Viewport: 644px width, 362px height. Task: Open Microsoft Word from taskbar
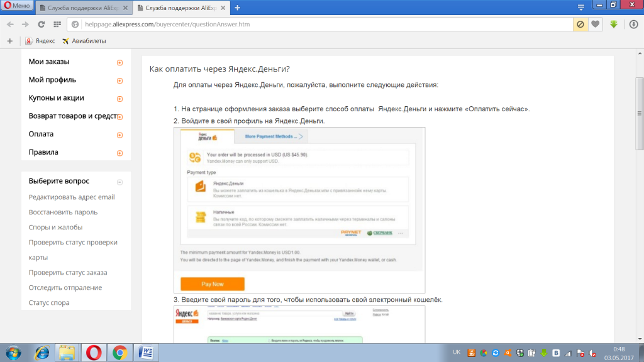point(146,353)
